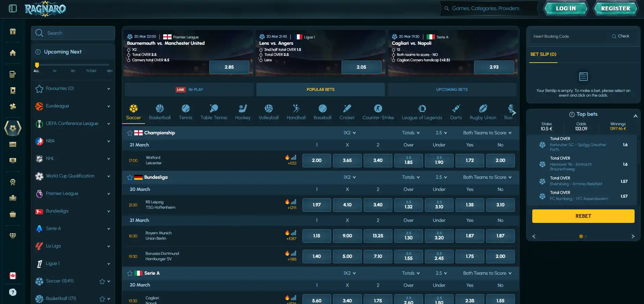644x304 pixels.
Task: Toggle favourite star for Basketball (171)
Action: [102, 299]
